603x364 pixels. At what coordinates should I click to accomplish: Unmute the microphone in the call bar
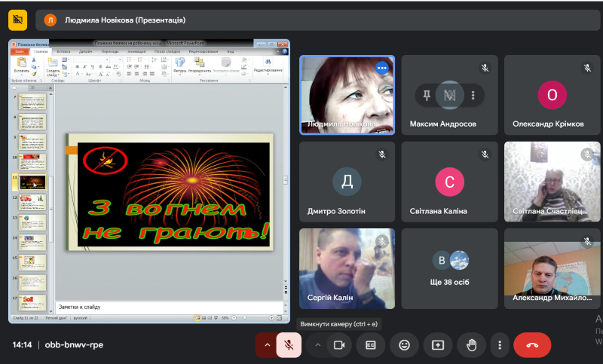[288, 345]
